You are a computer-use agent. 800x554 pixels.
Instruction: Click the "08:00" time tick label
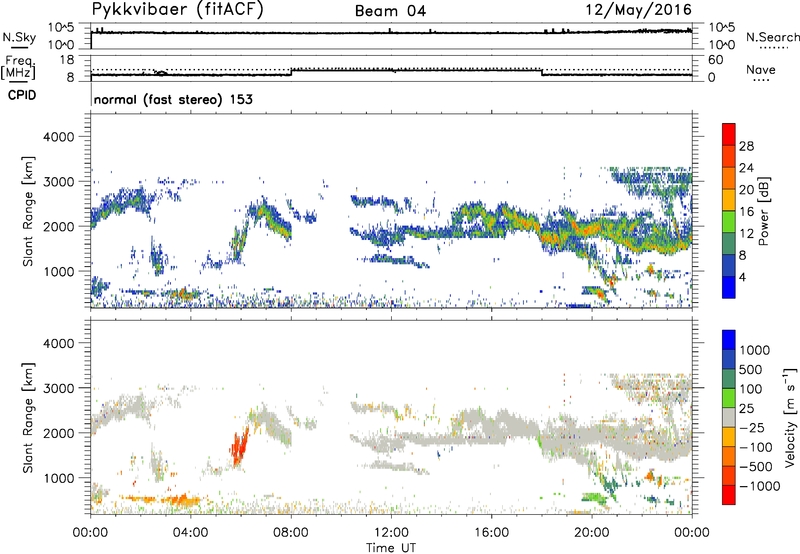291,533
